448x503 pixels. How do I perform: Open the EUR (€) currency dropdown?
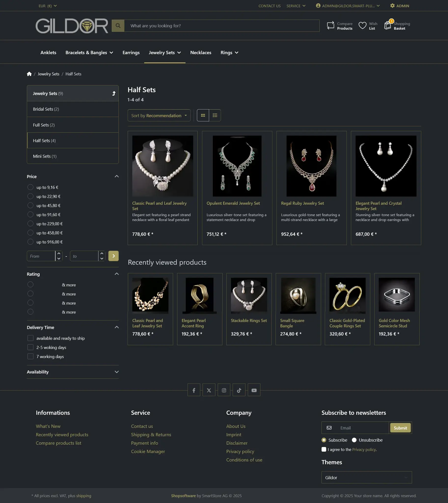[48, 6]
